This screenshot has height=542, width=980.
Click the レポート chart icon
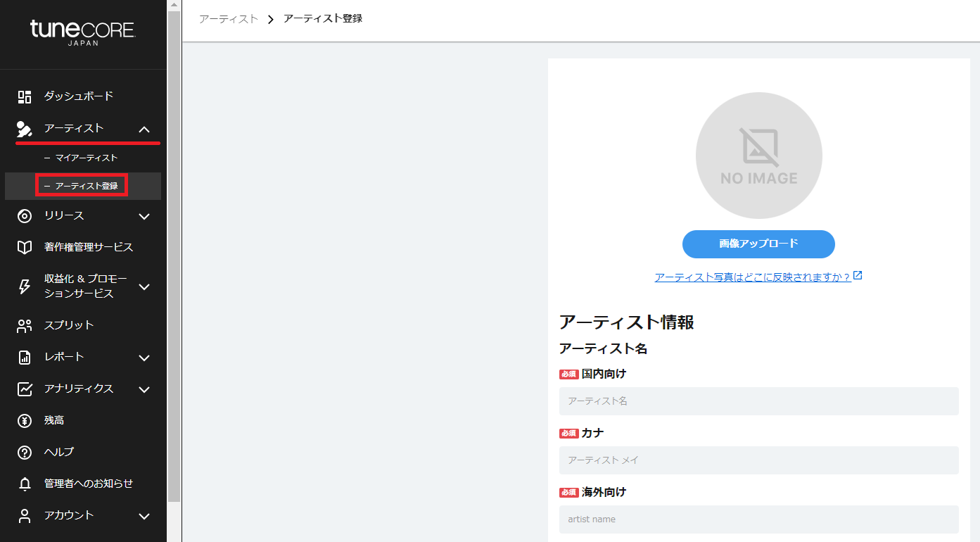(24, 357)
